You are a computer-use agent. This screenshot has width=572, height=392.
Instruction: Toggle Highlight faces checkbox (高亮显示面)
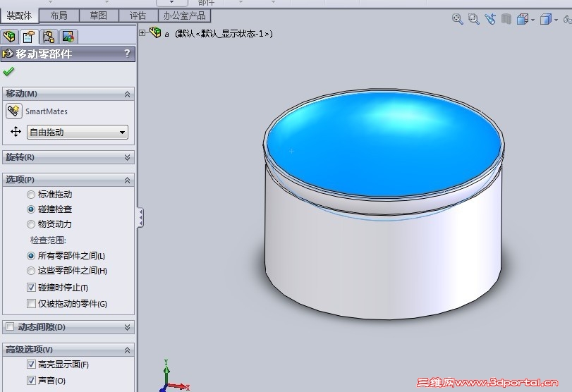pos(31,364)
